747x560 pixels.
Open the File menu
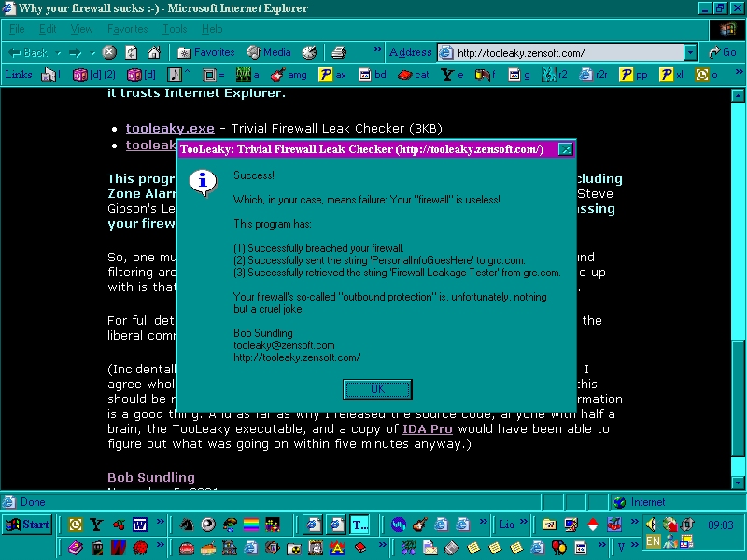click(17, 29)
